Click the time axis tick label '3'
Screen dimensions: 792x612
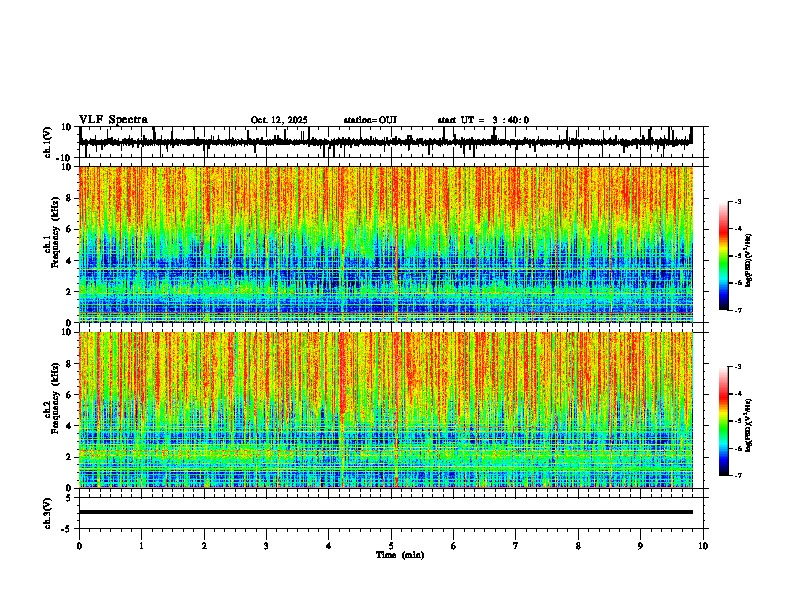(x=266, y=546)
